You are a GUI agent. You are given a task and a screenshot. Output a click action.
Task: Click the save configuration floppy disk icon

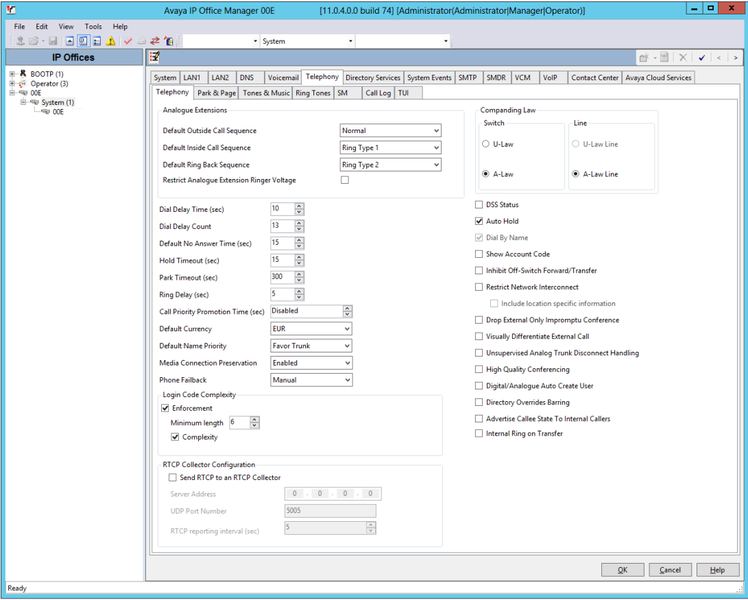click(53, 41)
